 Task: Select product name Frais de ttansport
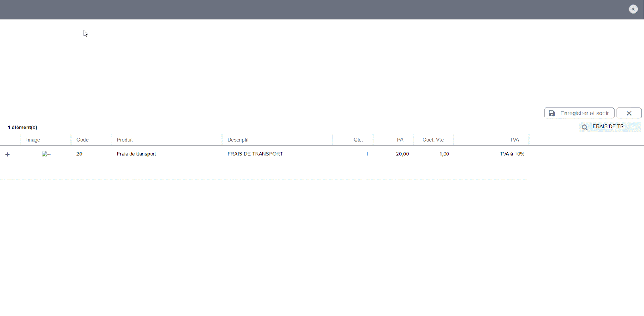[x=136, y=154]
